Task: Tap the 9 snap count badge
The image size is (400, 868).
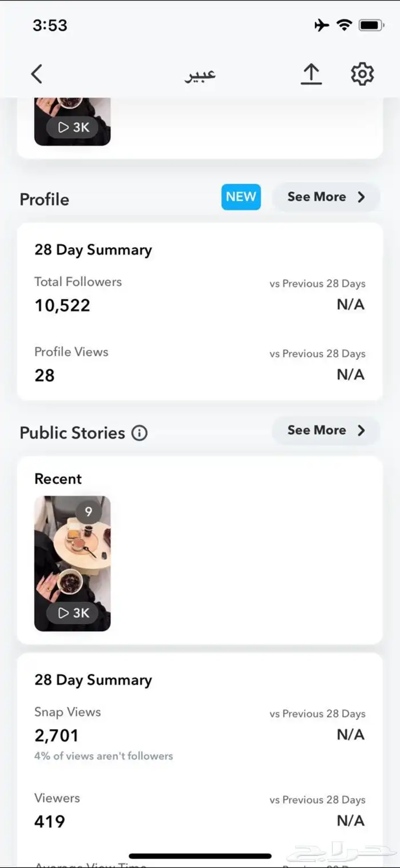Action: [89, 512]
